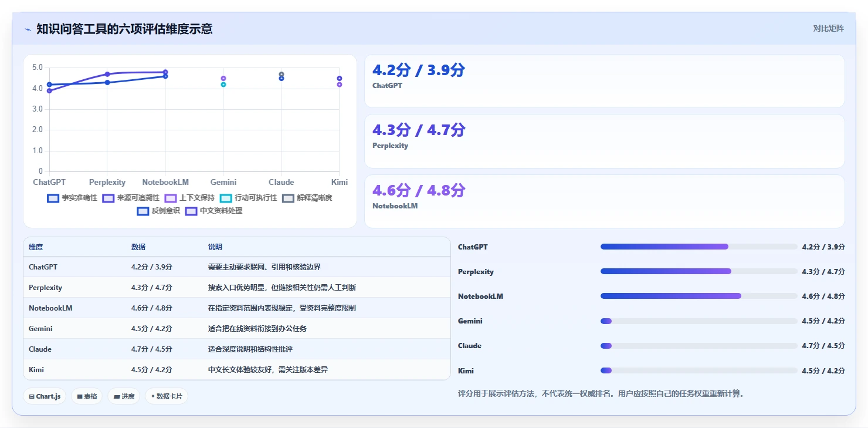This screenshot has width=868, height=428.
Task: Click the 适合深度说明和结构性批评 description
Action: click(x=250, y=349)
